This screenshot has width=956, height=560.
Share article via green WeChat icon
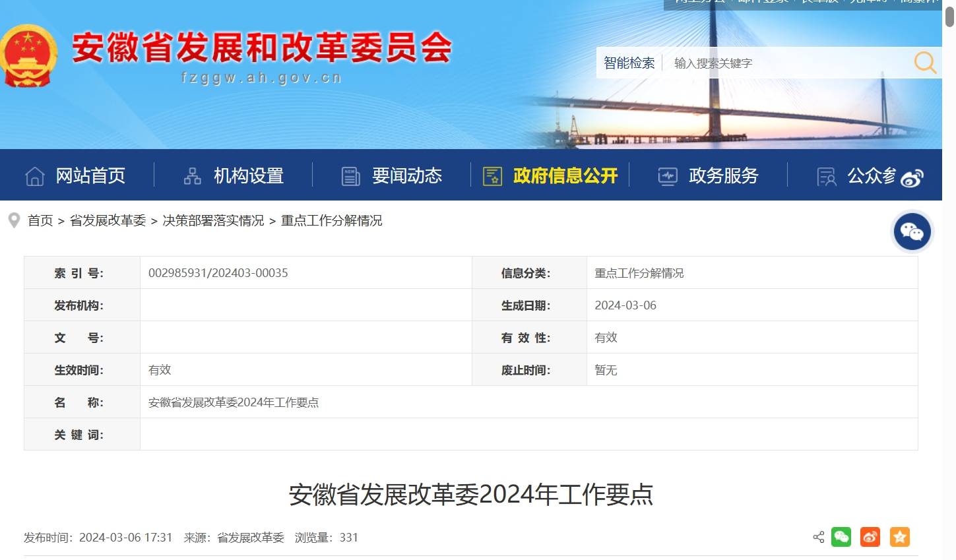[841, 537]
